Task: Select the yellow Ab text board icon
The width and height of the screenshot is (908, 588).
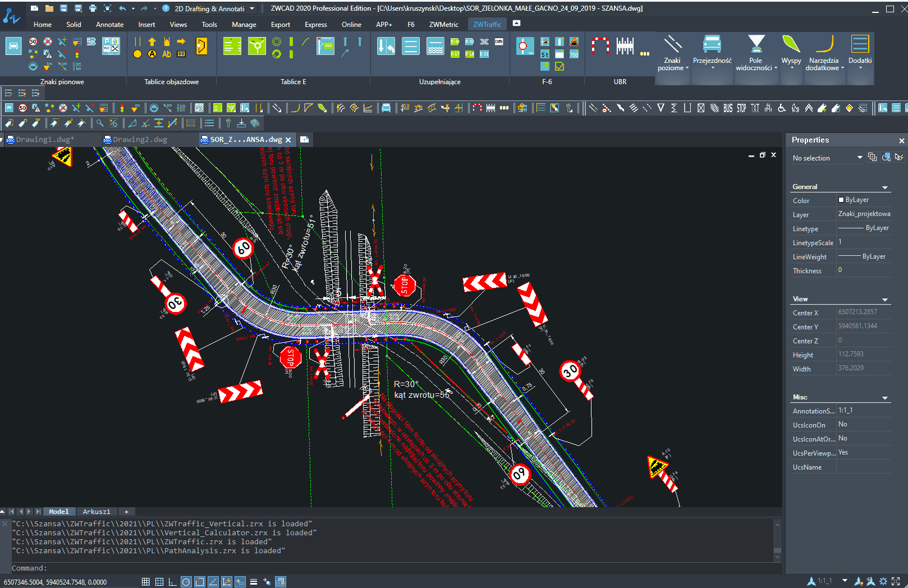Action: tap(167, 54)
